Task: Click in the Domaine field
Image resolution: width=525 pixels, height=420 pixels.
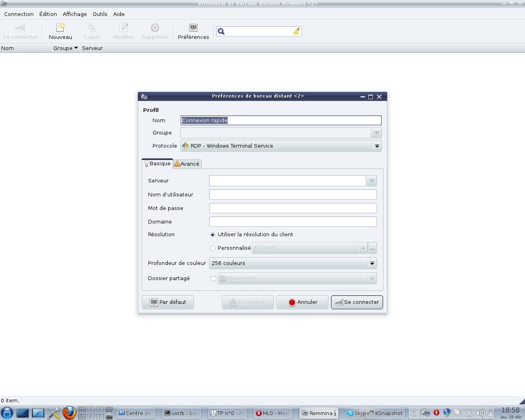Action: [x=293, y=222]
